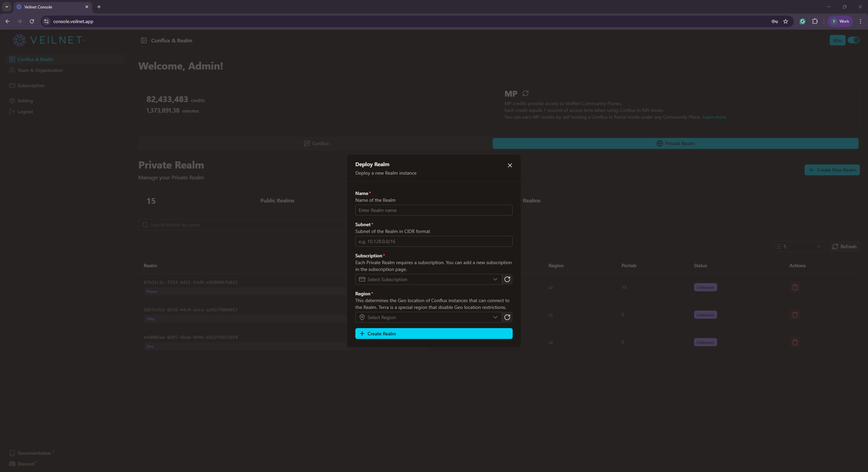The height and width of the screenshot is (472, 868).
Task: Close the Deploy Realm dialog
Action: 510,165
